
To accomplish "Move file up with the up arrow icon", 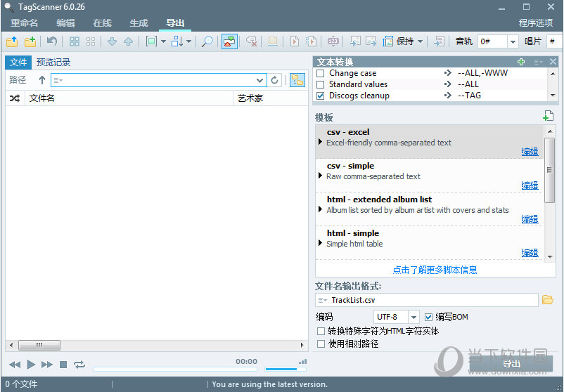I will 129,41.
